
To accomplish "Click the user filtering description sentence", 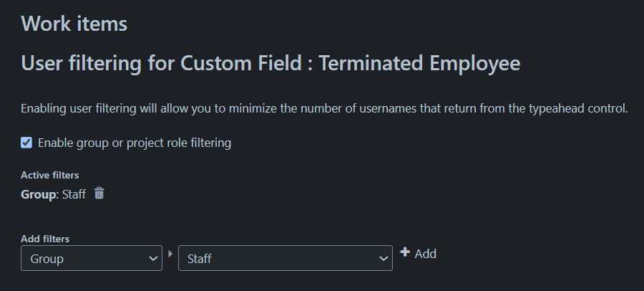I will [x=324, y=109].
